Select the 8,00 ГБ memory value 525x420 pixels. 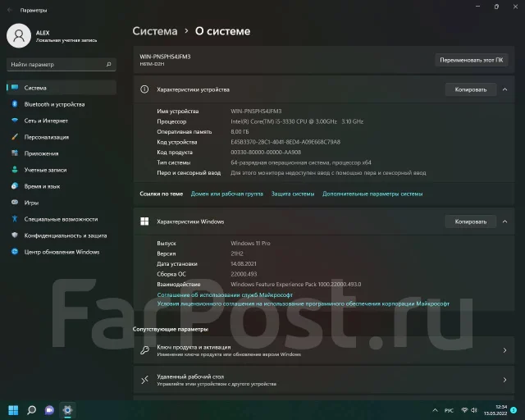tap(240, 131)
